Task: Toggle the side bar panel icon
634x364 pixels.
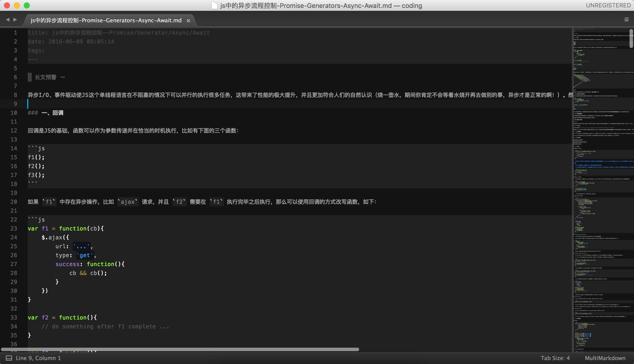Action: coord(9,358)
